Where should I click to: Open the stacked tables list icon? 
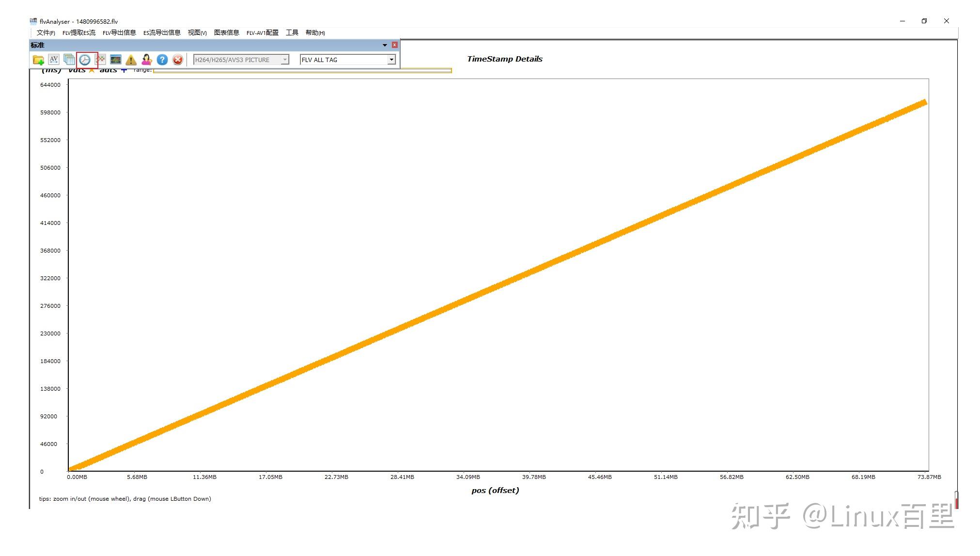coord(69,60)
